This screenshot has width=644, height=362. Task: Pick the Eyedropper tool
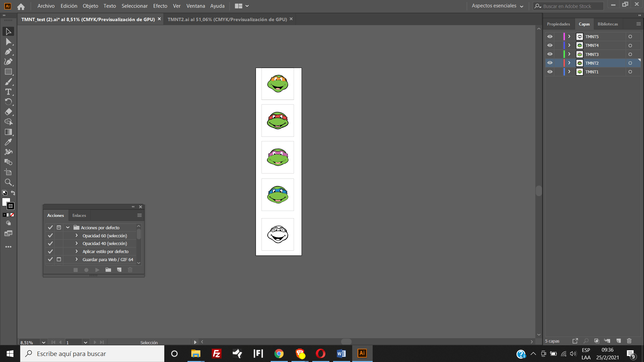coord(8,142)
